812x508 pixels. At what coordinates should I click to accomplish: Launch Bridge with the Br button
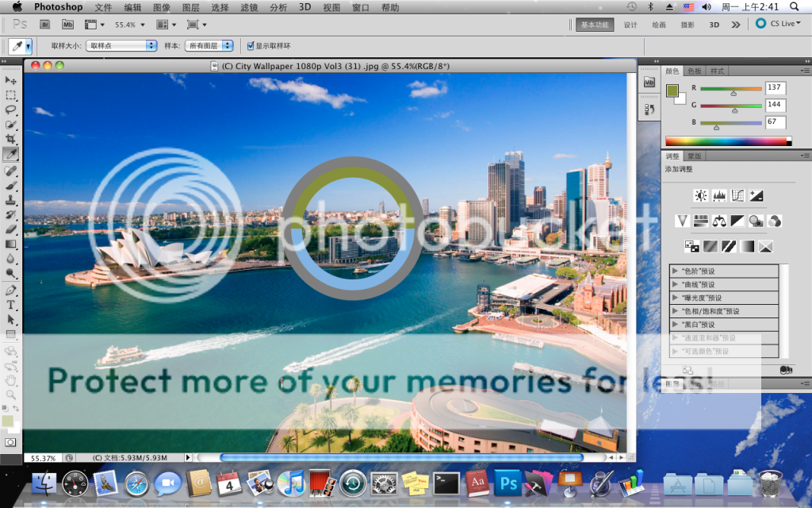click(44, 25)
